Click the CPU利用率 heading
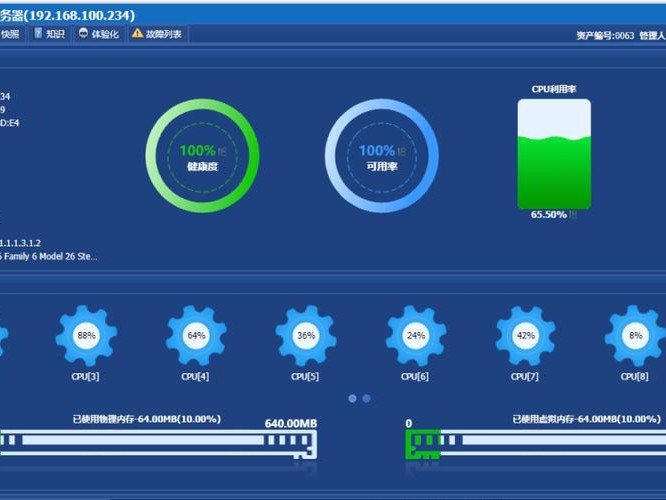Image resolution: width=666 pixels, height=500 pixels. pos(554,89)
